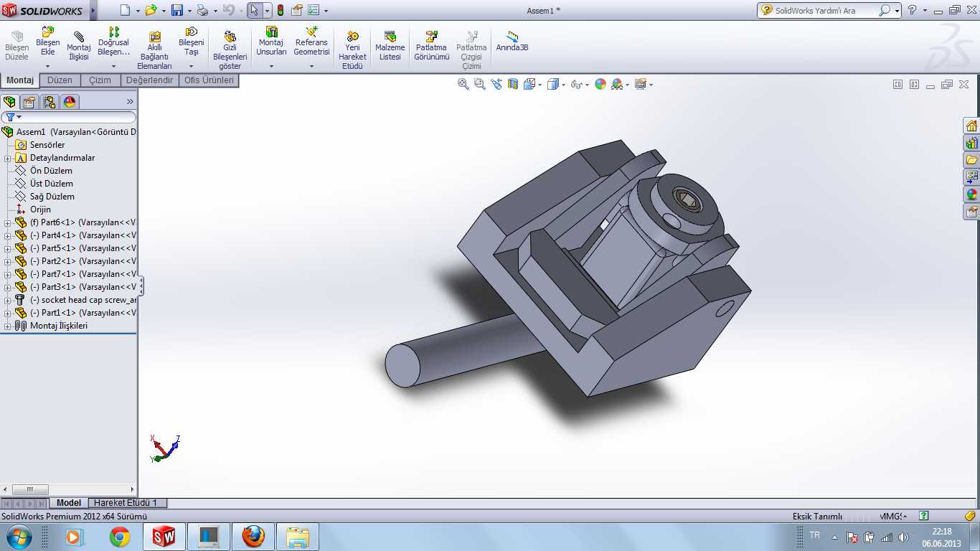Switch to the Çizim tab
The height and width of the screenshot is (551, 980).
(100, 80)
